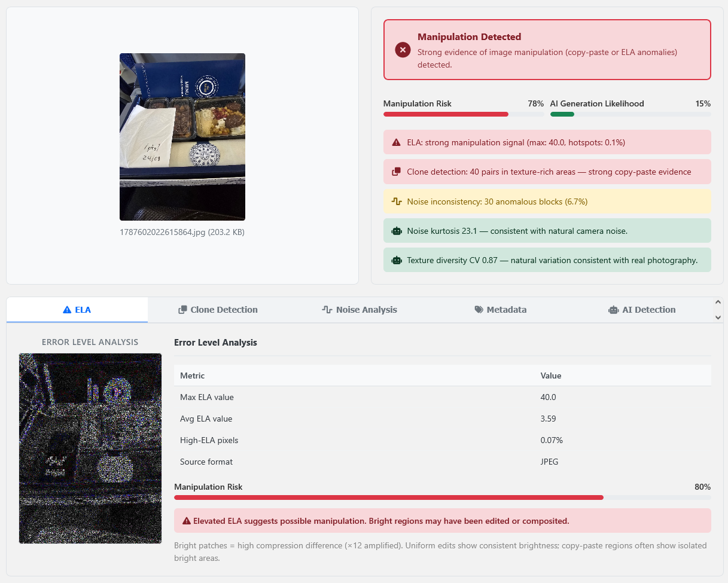The height and width of the screenshot is (583, 728).
Task: Click the Elevated ELA suggests possible manipulation alert
Action: point(442,521)
